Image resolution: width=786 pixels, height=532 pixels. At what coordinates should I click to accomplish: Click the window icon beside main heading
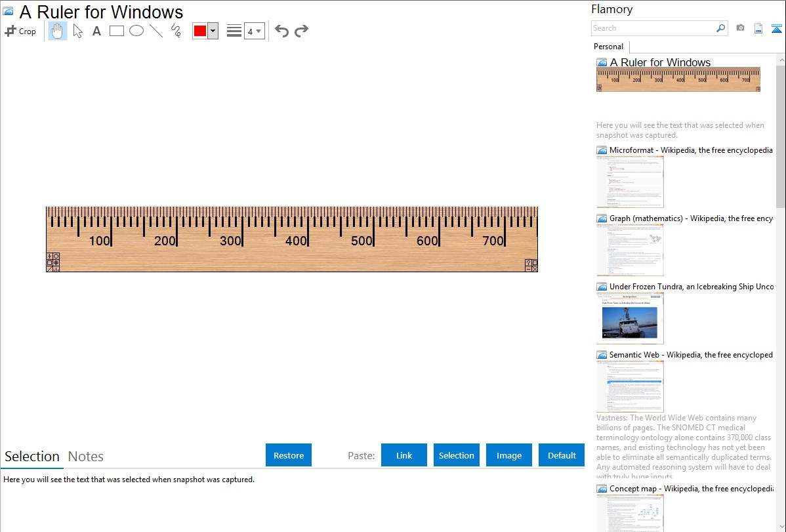[8, 11]
